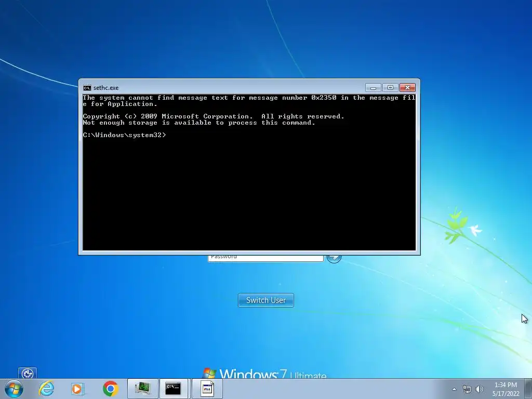Viewport: 532px width, 399px height.
Task: Switch to the Task Manager taskbar item
Action: (142, 389)
